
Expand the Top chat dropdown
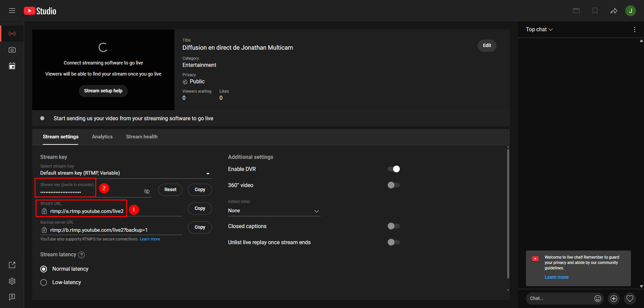pyautogui.click(x=539, y=30)
